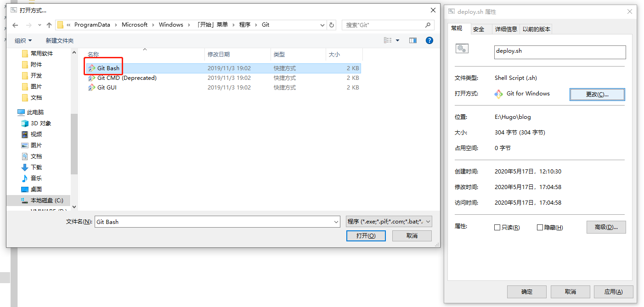Open yellow 图片 folder in sidebar
Viewport: 644px width, 307px height.
[32, 86]
